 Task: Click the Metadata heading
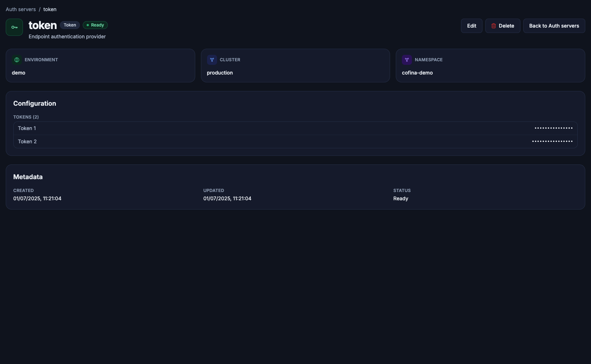[x=28, y=177]
